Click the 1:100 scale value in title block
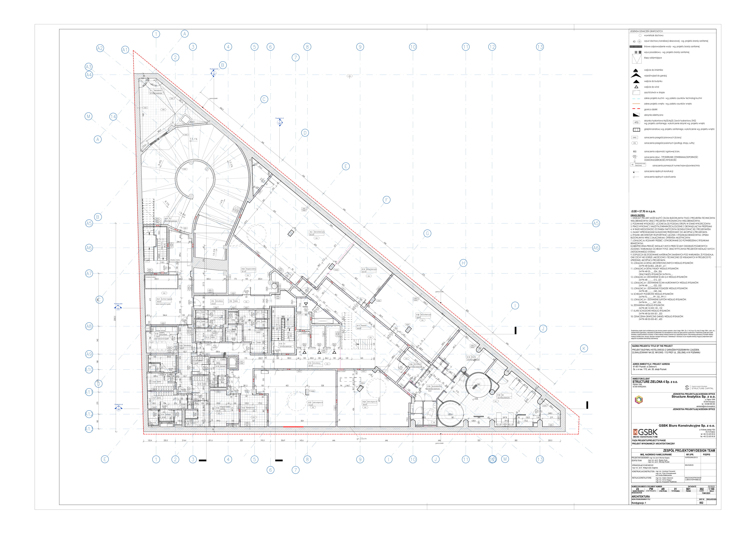Screen dimensions: 756x534 712,489
